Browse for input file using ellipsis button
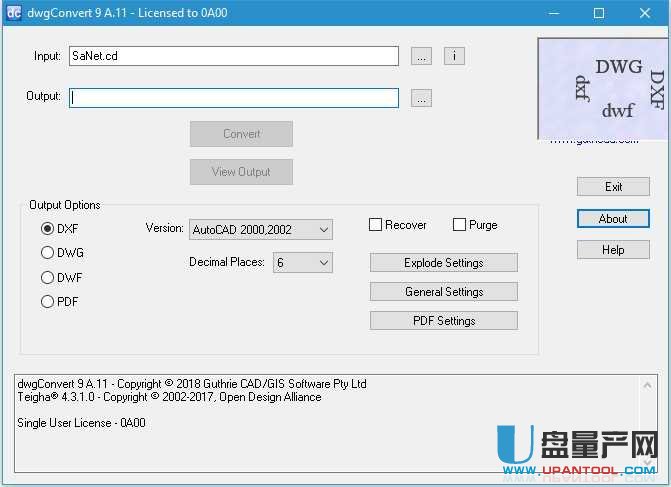Viewport: 671px width, 487px height. click(x=421, y=57)
